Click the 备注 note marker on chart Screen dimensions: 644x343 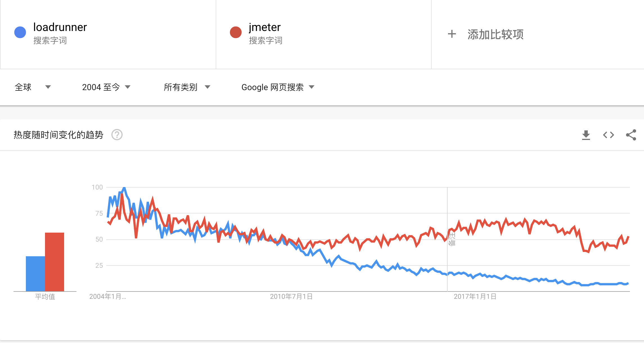click(452, 239)
